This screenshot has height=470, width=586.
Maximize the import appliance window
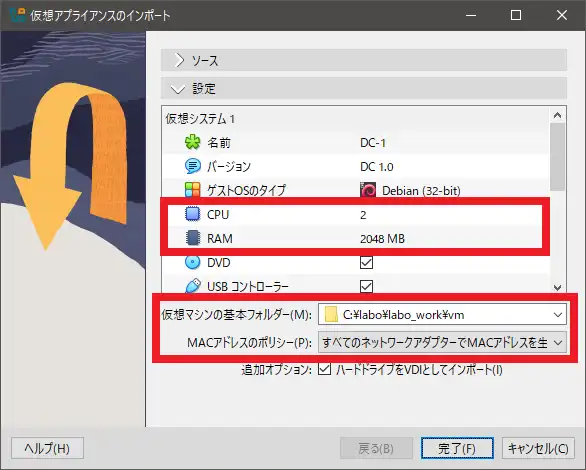coord(516,15)
